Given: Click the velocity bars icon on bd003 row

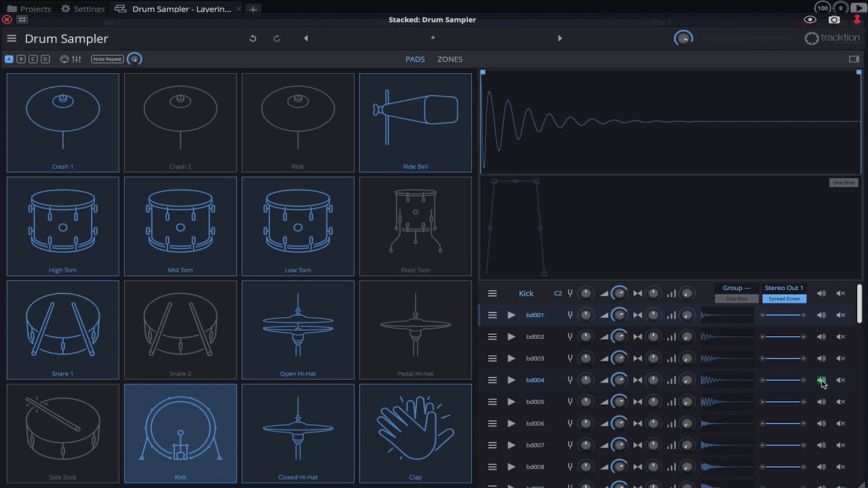Looking at the screenshot, I should [671, 359].
